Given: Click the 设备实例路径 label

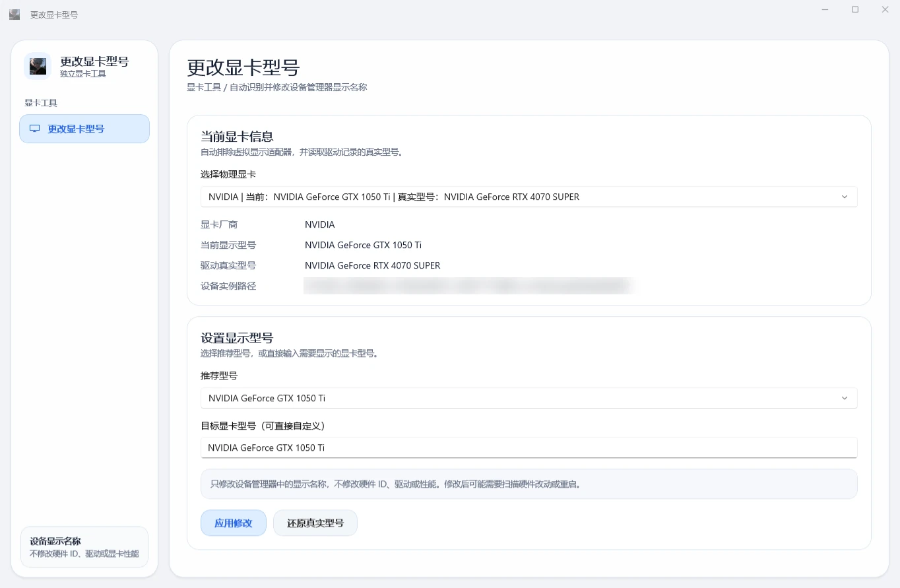Looking at the screenshot, I should [x=228, y=286].
